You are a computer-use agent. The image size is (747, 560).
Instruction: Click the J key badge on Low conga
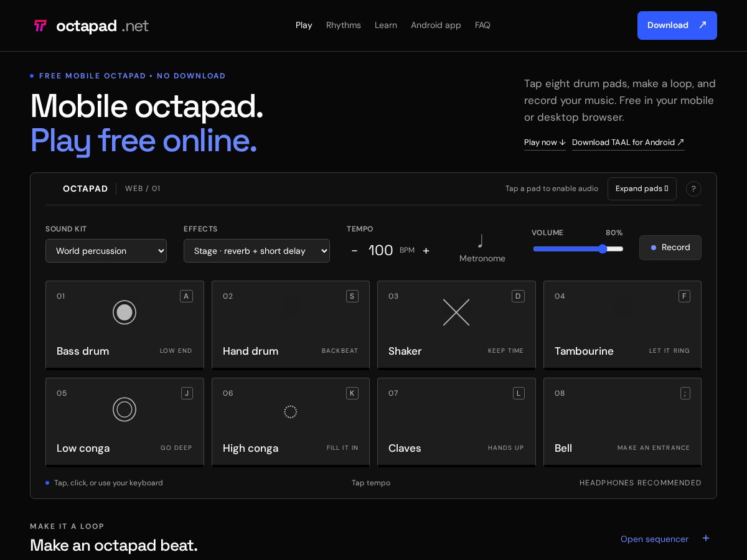187,393
